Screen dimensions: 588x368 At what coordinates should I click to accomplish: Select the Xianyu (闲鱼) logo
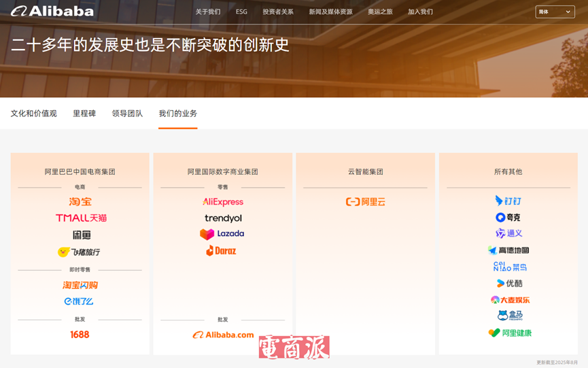(82, 235)
